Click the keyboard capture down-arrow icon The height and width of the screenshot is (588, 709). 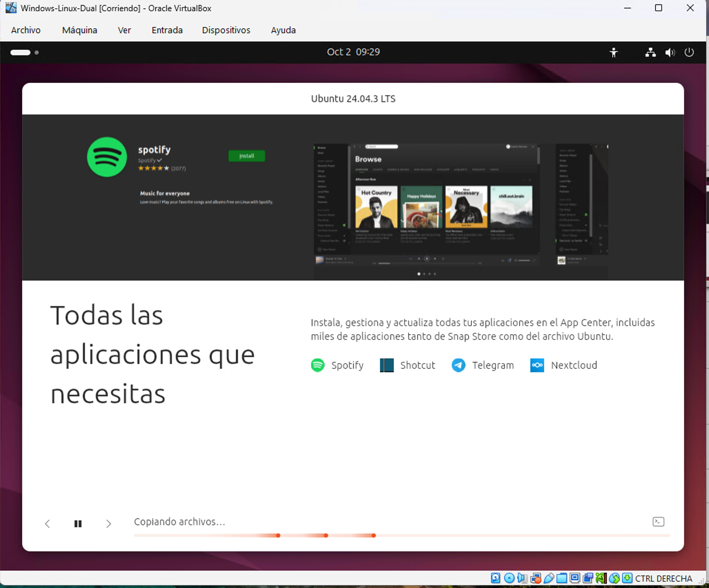coord(627,578)
